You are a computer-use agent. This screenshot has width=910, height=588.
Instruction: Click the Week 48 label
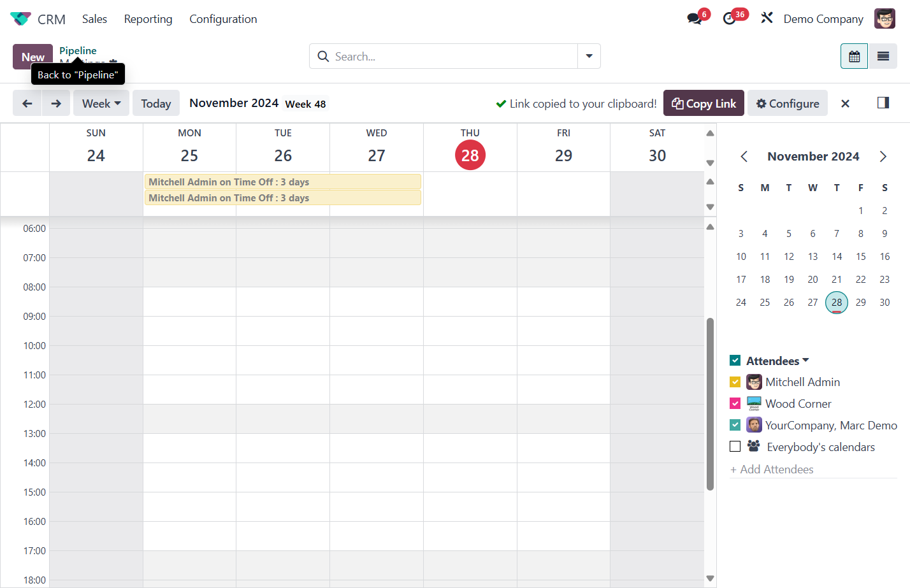click(305, 104)
